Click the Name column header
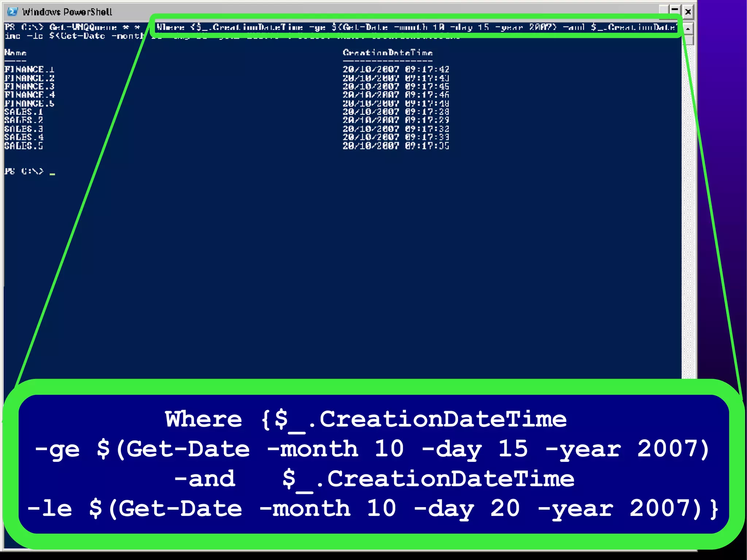Screen dimensions: 747x560 15,53
